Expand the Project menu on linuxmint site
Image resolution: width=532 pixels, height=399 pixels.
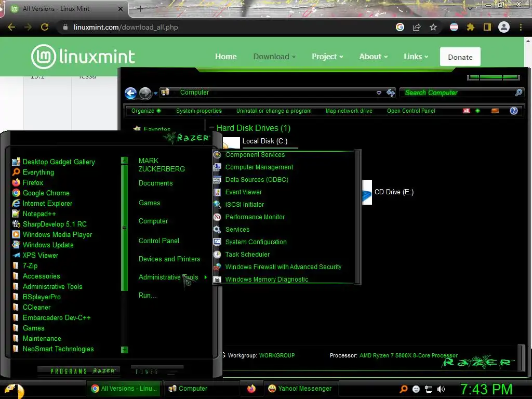[x=327, y=57]
